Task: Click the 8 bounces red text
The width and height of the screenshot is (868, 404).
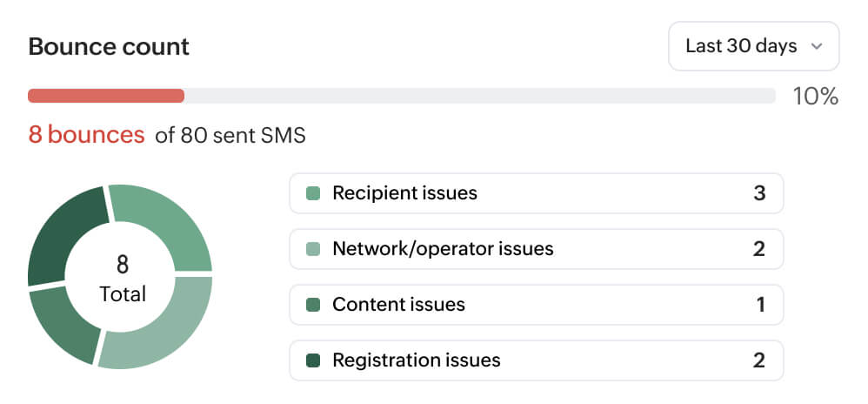Action: tap(86, 135)
